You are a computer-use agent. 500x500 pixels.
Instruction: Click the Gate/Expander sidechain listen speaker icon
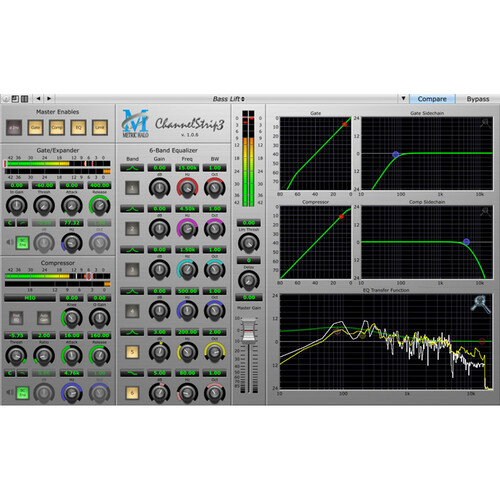(10, 242)
